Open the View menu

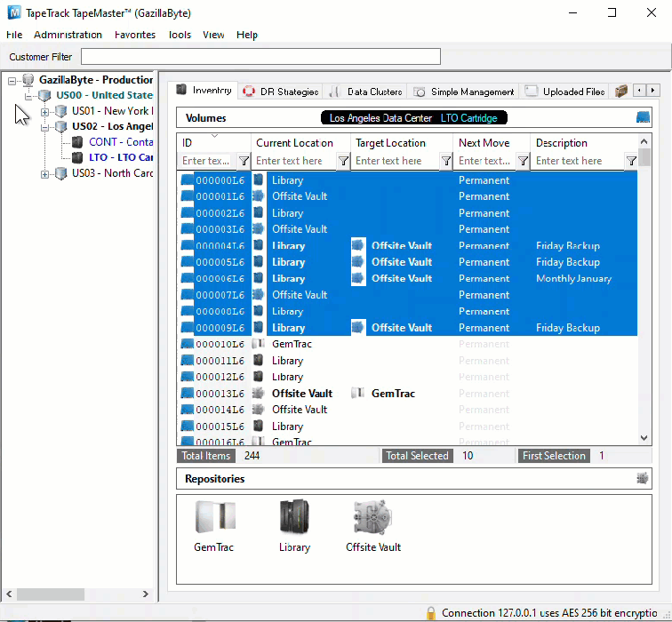pos(213,35)
